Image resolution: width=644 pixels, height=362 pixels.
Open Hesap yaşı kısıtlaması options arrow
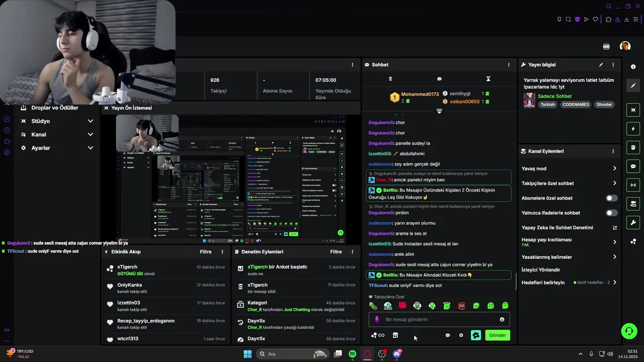pos(614,242)
